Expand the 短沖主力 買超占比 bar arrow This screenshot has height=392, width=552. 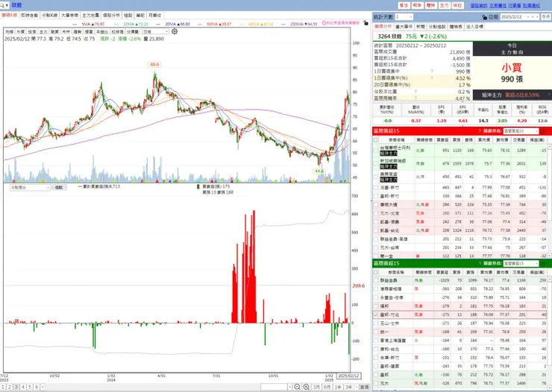[x=549, y=95]
